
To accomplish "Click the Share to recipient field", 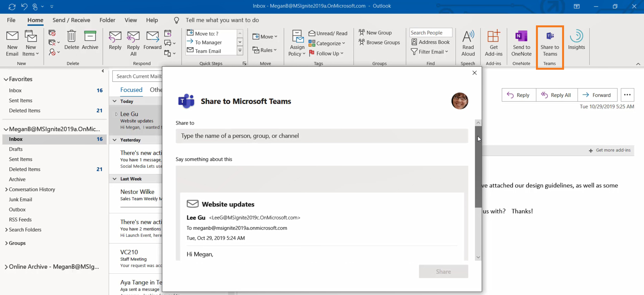I will [322, 136].
